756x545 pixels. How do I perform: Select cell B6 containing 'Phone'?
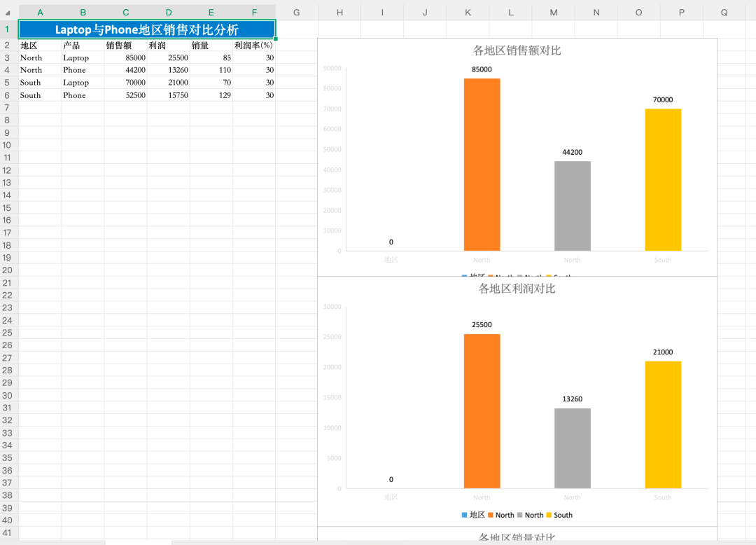[x=83, y=95]
